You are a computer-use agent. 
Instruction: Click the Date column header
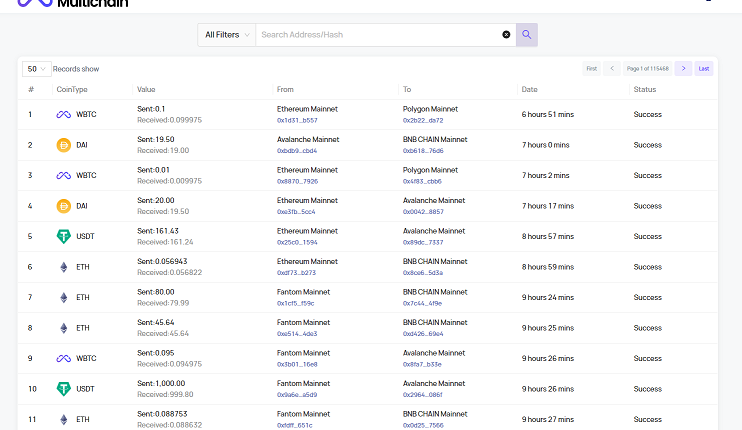point(530,90)
